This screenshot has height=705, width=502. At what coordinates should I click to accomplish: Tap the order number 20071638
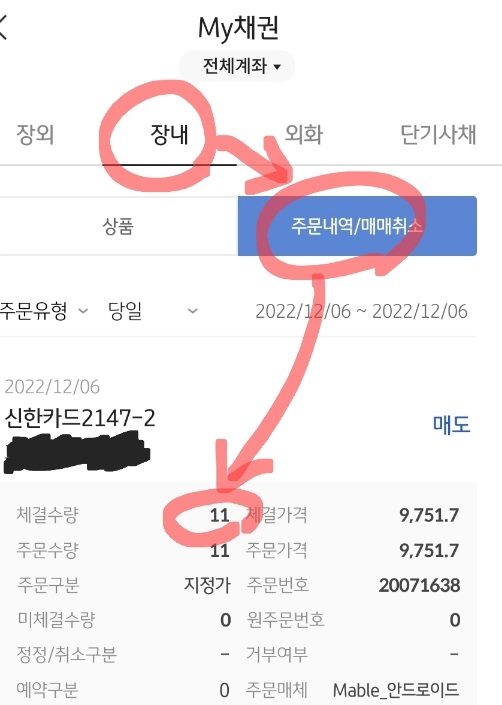(419, 585)
